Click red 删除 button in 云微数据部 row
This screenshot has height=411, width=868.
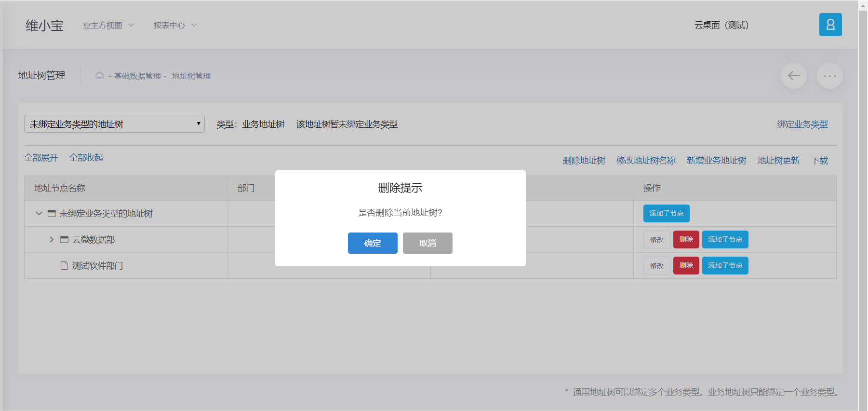click(686, 240)
